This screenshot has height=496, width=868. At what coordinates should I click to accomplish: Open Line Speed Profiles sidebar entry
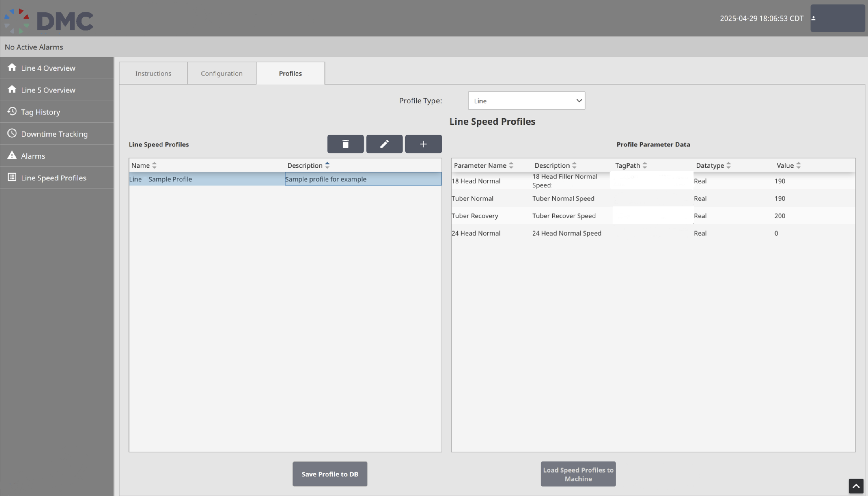[57, 178]
